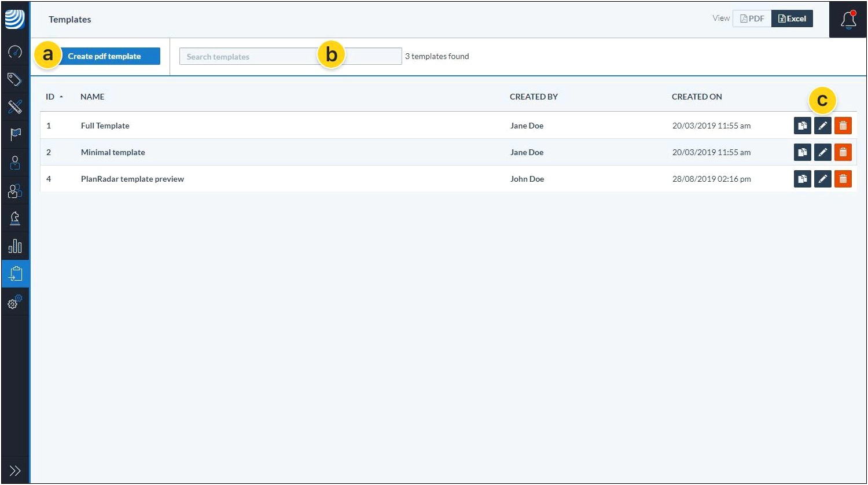Delete the Minimal template row
Screen dimensions: 868x485
click(843, 152)
